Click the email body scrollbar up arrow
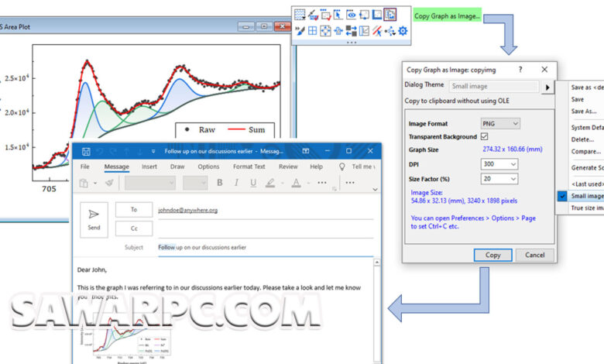Screen dimensions: 604x364 [x=377, y=263]
